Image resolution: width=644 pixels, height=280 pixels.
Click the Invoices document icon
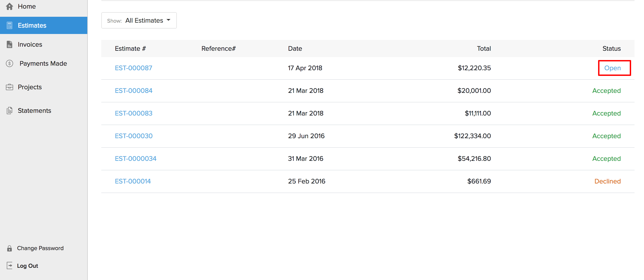click(x=9, y=44)
